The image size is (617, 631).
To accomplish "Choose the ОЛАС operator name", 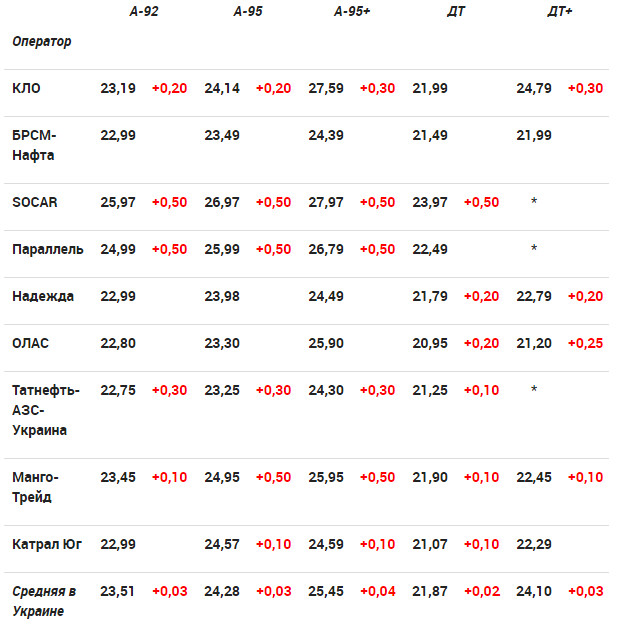I will point(31,343).
